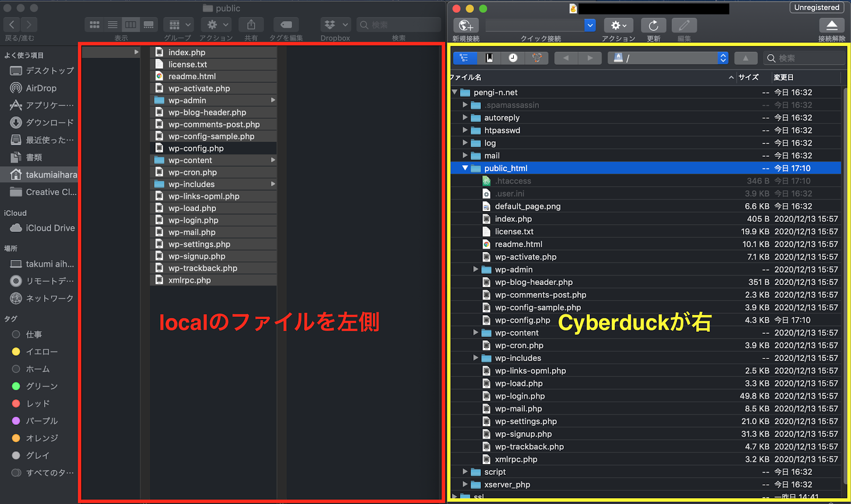Switch to Cyberduck Bonjour view
851x504 pixels.
537,58
